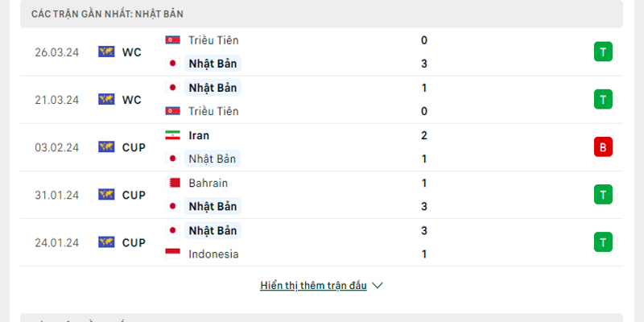Click Nhật Bản in the 21.03.24 match
This screenshot has width=644, height=322.
tap(213, 88)
